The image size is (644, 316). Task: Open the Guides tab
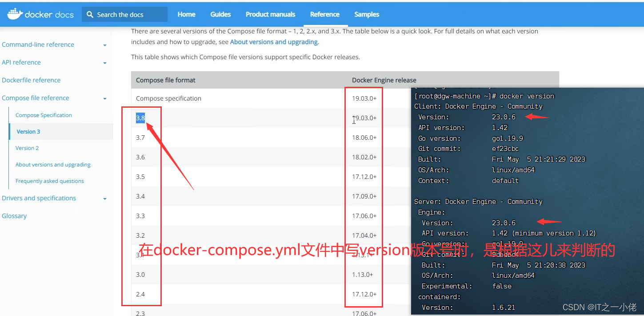pos(220,14)
